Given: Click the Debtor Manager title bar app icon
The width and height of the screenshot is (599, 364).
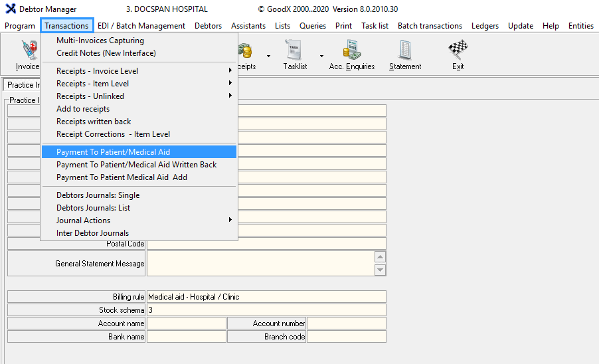Looking at the screenshot, I should point(11,9).
